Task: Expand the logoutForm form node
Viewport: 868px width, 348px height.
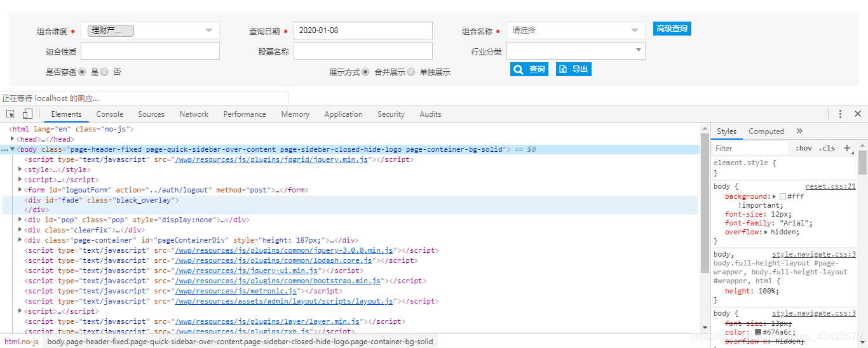Action: tap(20, 190)
